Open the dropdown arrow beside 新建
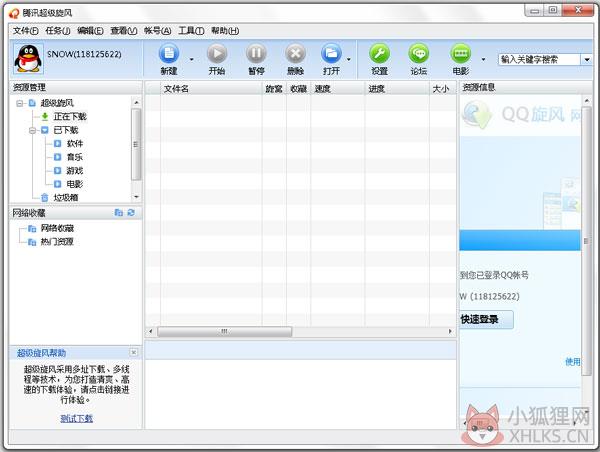Viewport: 600px width, 452px height. coord(191,59)
